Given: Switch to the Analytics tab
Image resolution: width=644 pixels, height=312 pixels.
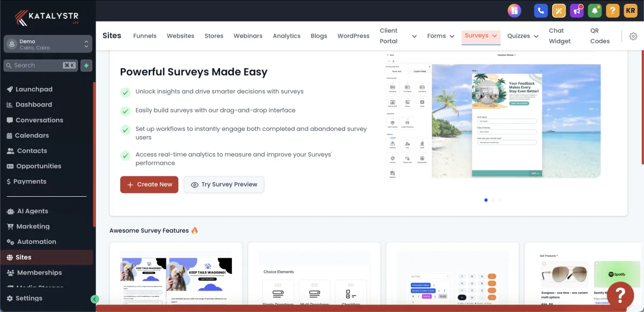Looking at the screenshot, I should (287, 36).
